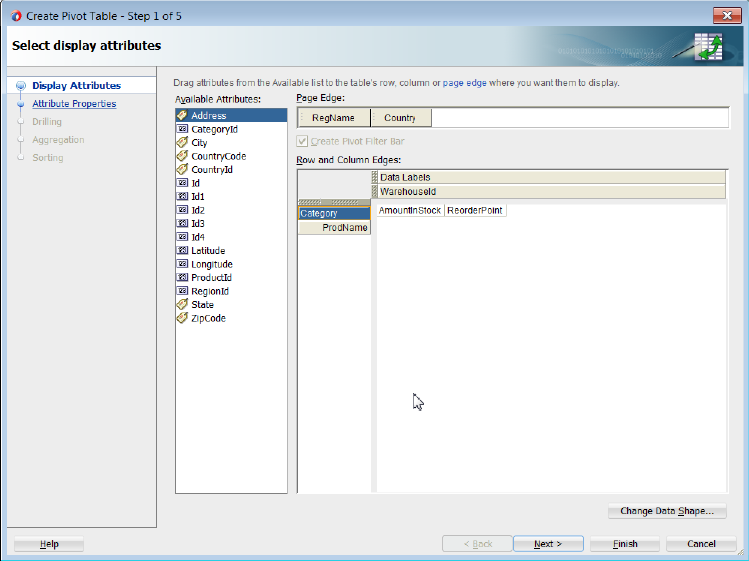Toggle the Create Pivot Filter Bar checkbox

pos(302,141)
